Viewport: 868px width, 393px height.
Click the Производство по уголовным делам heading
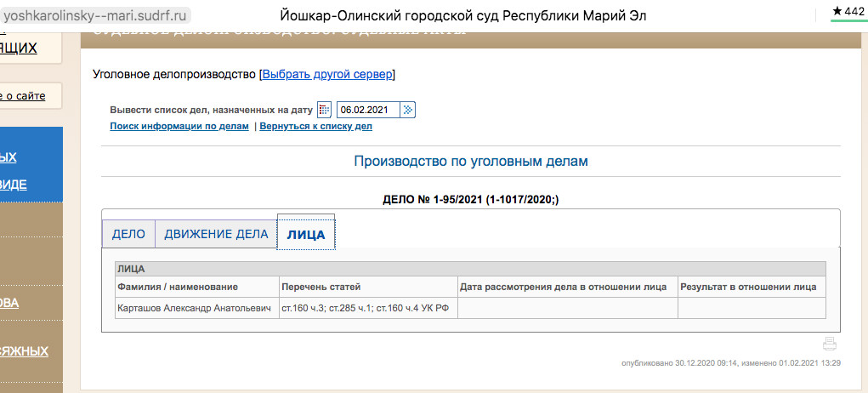470,161
